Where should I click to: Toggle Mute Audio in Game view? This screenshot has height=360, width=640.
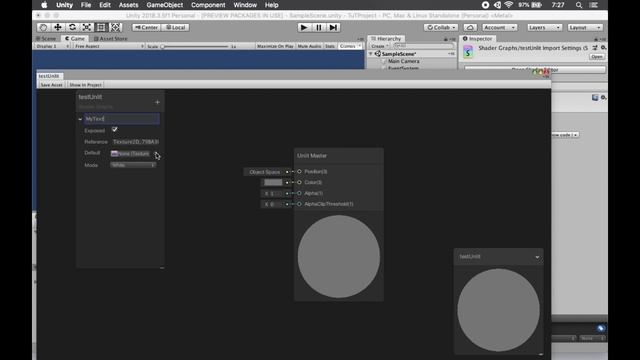pos(309,46)
